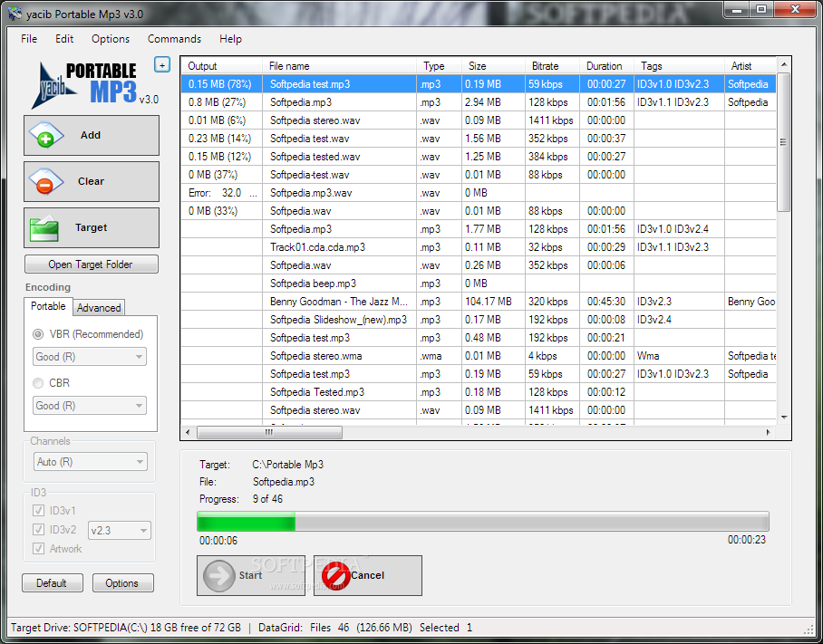The width and height of the screenshot is (823, 644).
Task: Click the C:\Portable Mp3 target path
Action: click(x=287, y=465)
